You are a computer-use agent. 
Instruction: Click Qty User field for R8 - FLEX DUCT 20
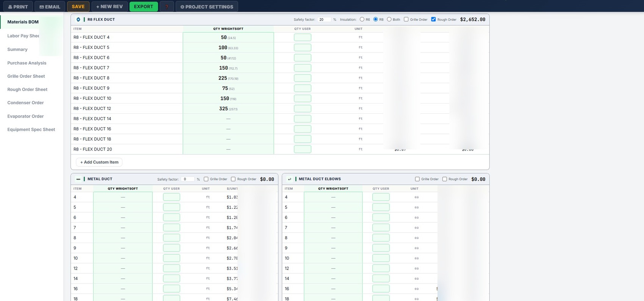tap(303, 149)
